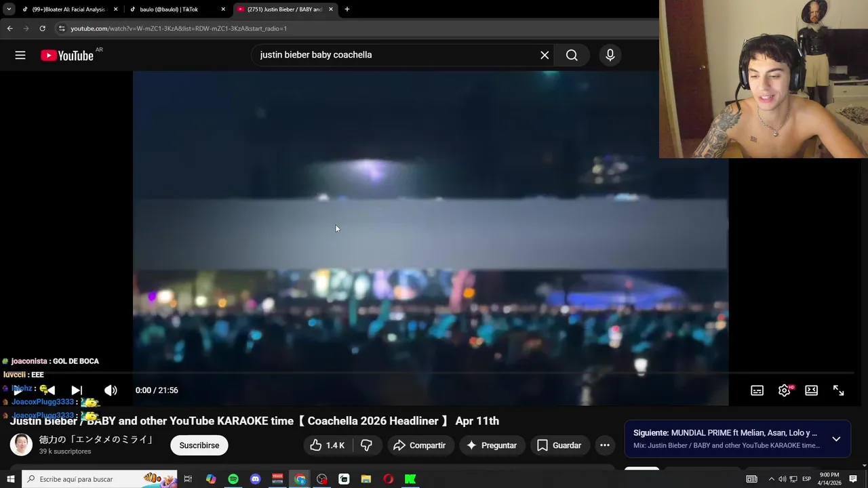Screen dimensions: 868x488
Task: Open Opera browser from the taskbar
Action: click(x=388, y=479)
